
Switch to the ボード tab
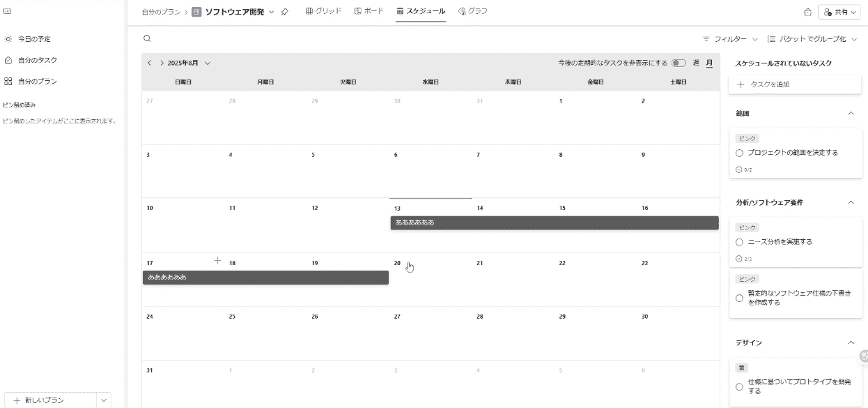point(369,11)
